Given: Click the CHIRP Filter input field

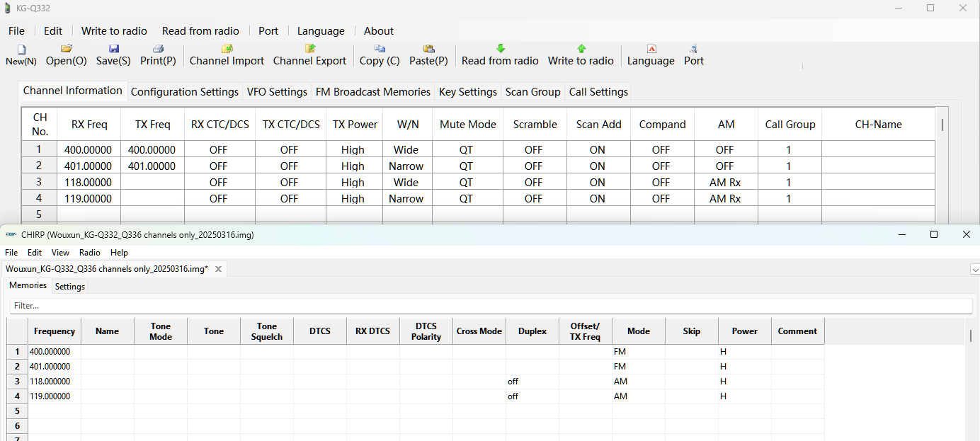Looking at the screenshot, I should point(491,306).
